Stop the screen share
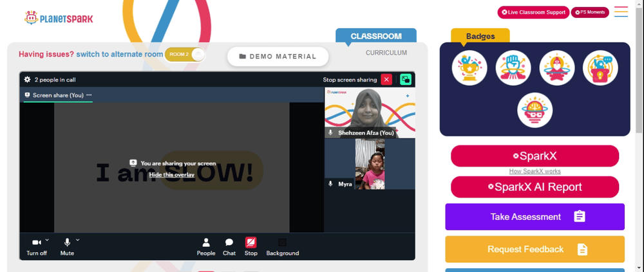 251,247
